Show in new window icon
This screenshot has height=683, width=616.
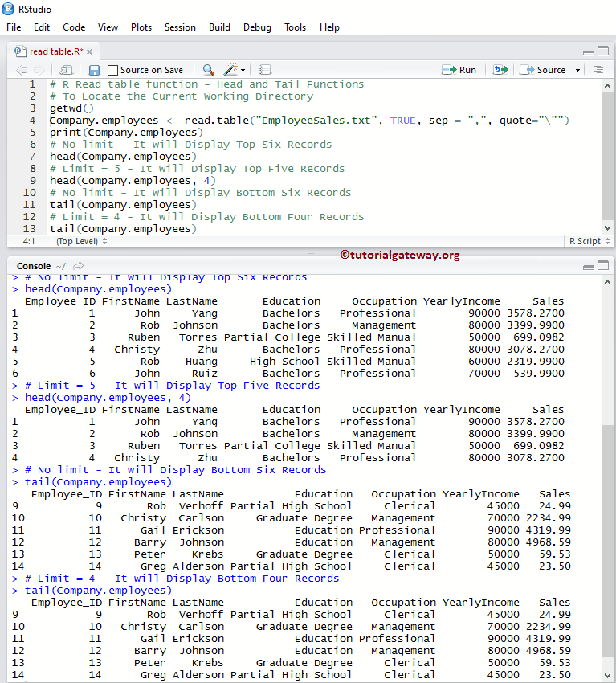[x=66, y=70]
